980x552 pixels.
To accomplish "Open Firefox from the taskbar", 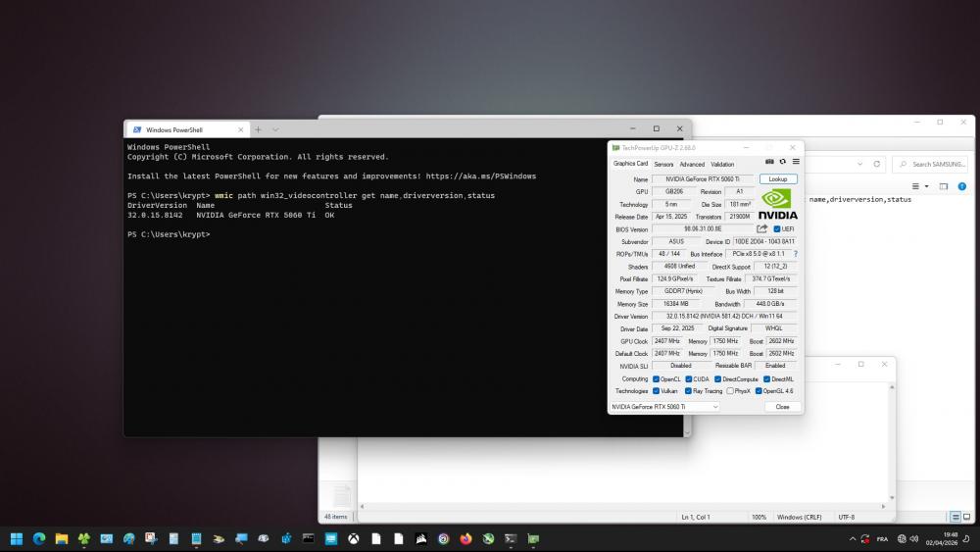I will pyautogui.click(x=465, y=538).
